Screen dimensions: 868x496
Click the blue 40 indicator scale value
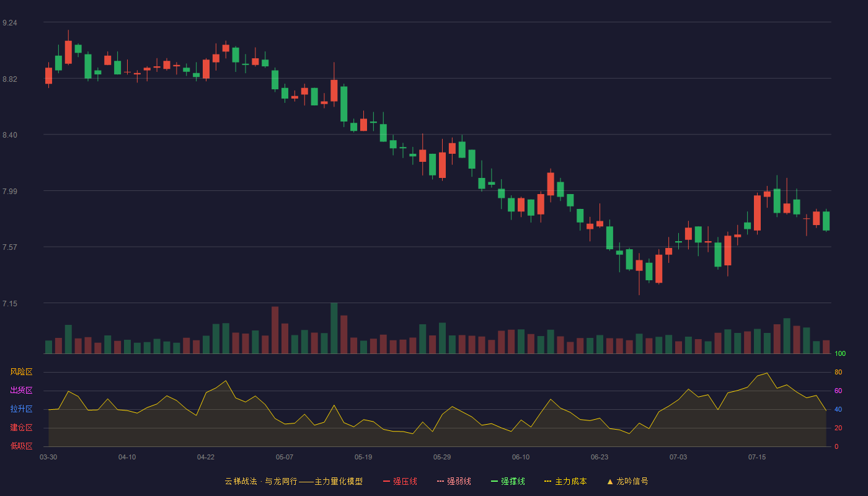pyautogui.click(x=838, y=410)
